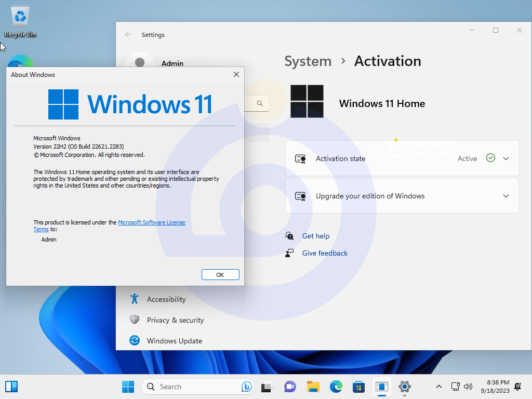Click the Accessibility figure icon
This screenshot has height=399, width=532.
pyautogui.click(x=135, y=299)
